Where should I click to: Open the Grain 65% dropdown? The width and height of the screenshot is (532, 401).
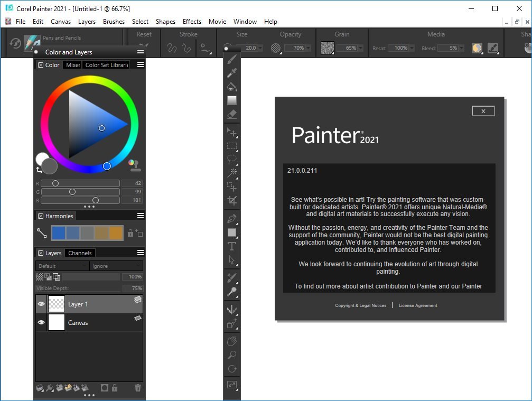pyautogui.click(x=360, y=48)
